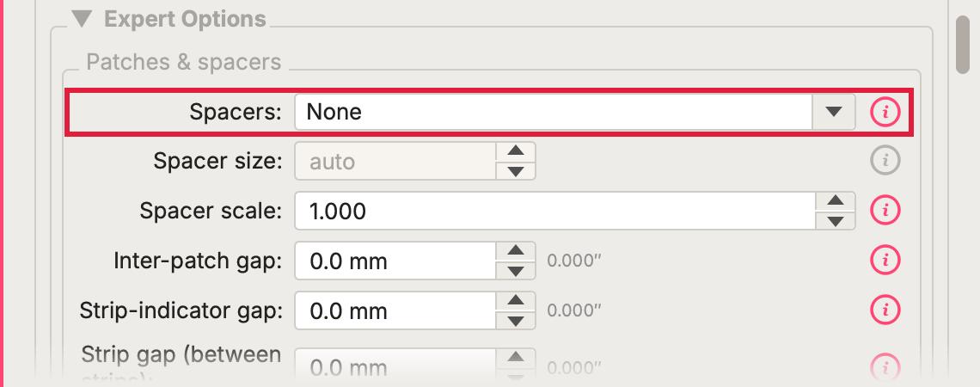Screen dimensions: 980x387
Task: Click the info icon beside Spacers
Action: tap(885, 112)
